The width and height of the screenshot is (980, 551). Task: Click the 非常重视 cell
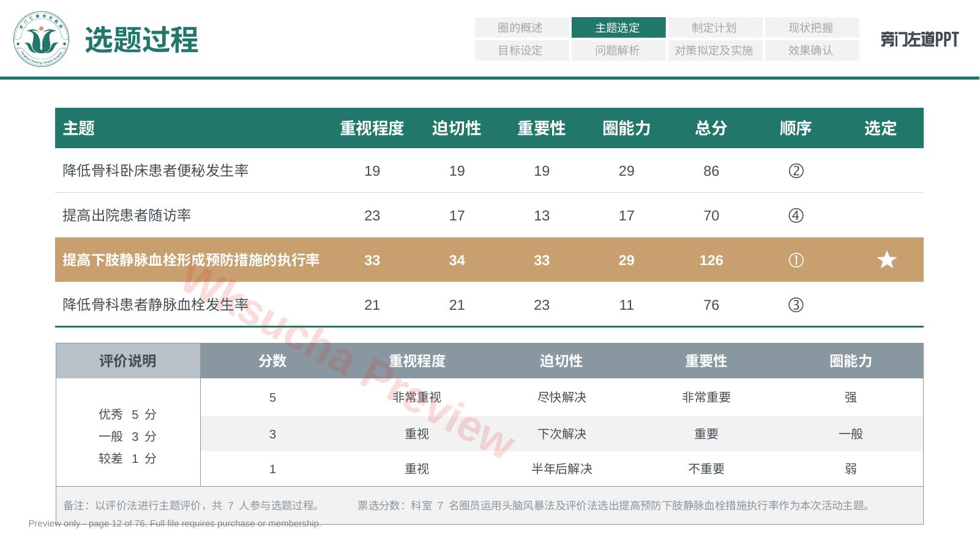pos(417,397)
